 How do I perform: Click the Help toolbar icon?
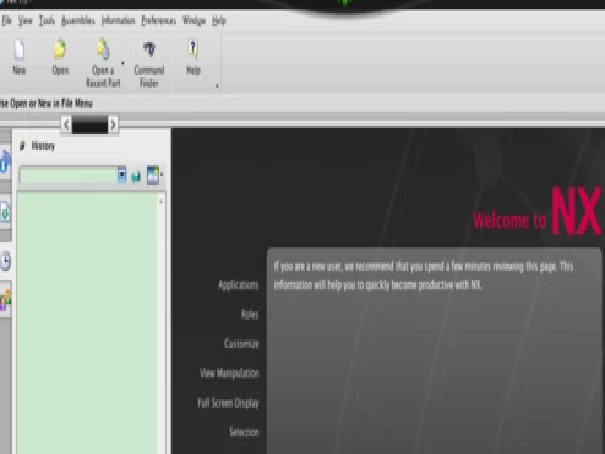193,49
